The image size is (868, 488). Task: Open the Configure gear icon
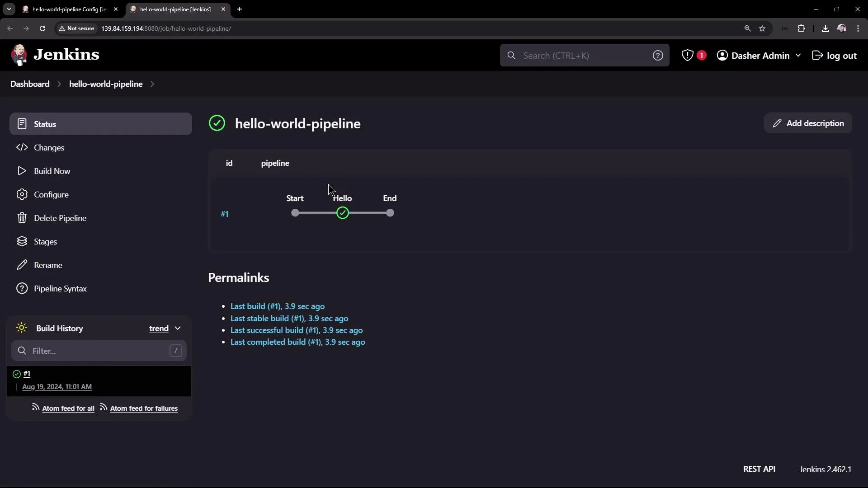coord(21,194)
